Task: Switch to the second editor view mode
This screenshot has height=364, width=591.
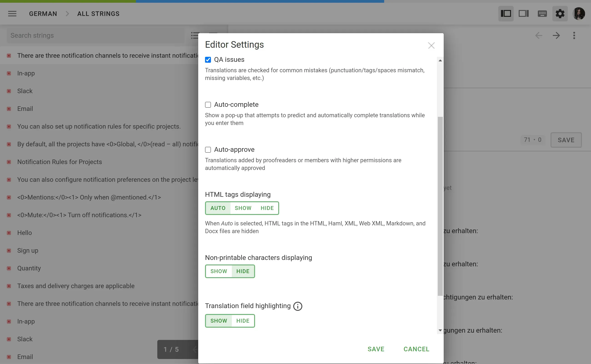Action: [524, 13]
